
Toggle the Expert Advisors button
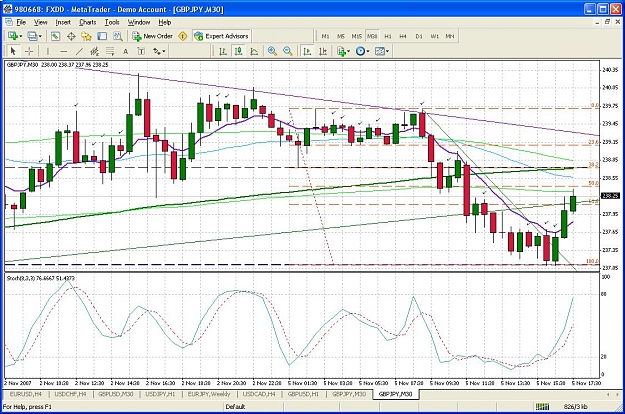point(221,36)
